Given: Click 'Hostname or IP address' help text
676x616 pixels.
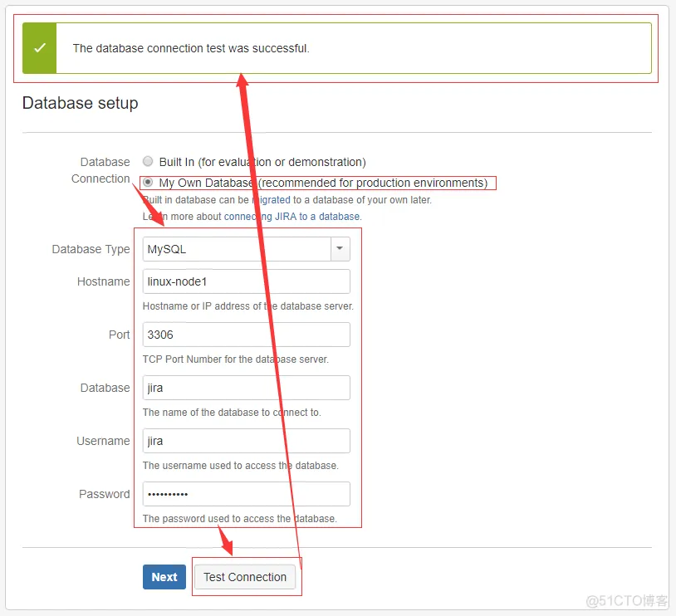Looking at the screenshot, I should pos(248,306).
